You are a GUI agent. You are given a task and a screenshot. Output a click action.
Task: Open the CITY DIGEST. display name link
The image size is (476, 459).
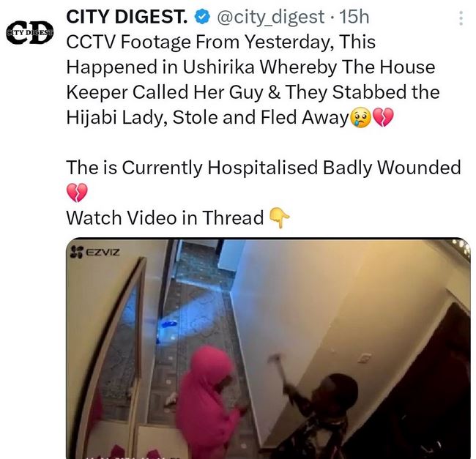tap(127, 17)
